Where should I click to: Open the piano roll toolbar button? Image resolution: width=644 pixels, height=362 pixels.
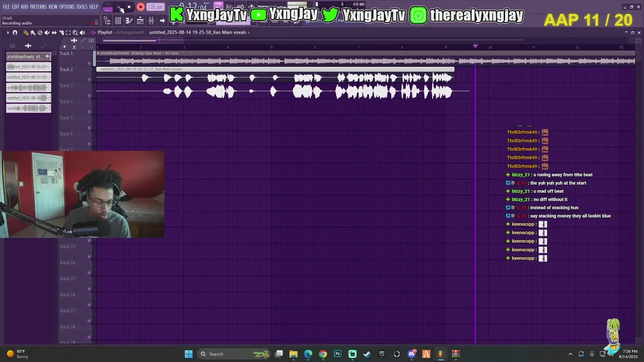[x=129, y=21]
